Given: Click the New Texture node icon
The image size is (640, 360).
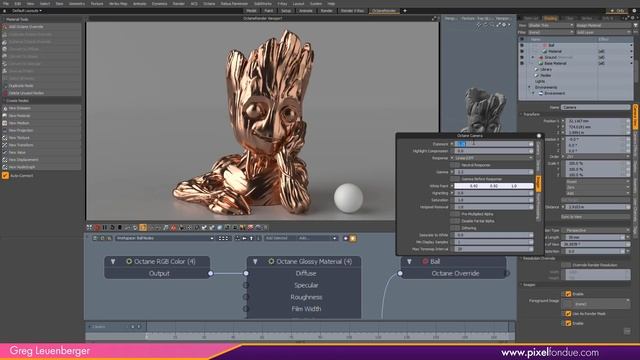Looking at the screenshot, I should click(x=5, y=138).
